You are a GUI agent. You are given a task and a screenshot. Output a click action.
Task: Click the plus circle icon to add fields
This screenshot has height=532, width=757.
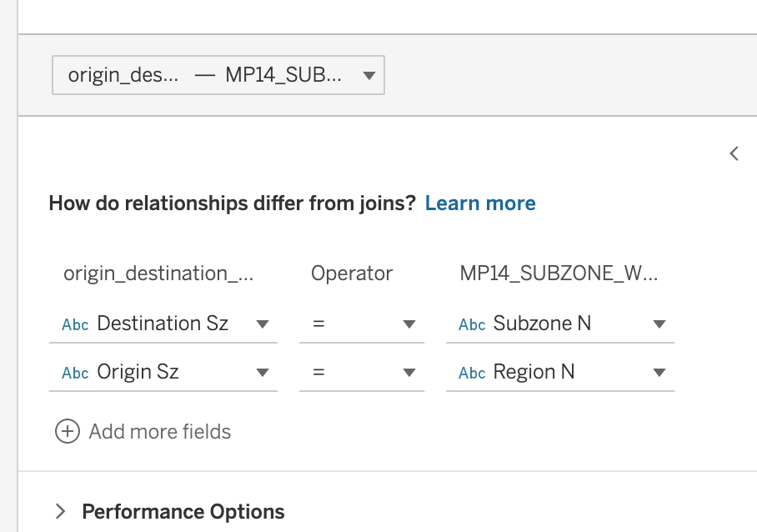point(67,431)
